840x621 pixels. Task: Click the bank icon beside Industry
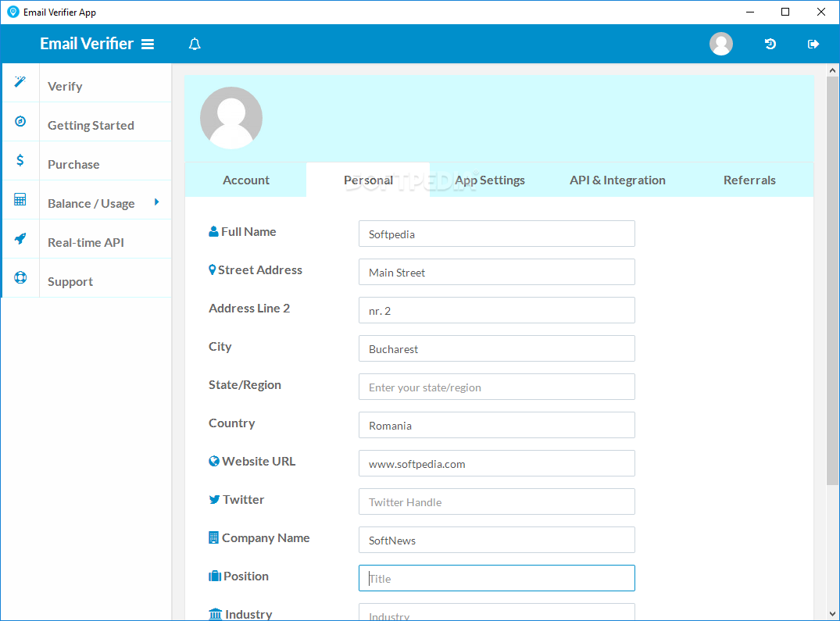[x=215, y=614]
